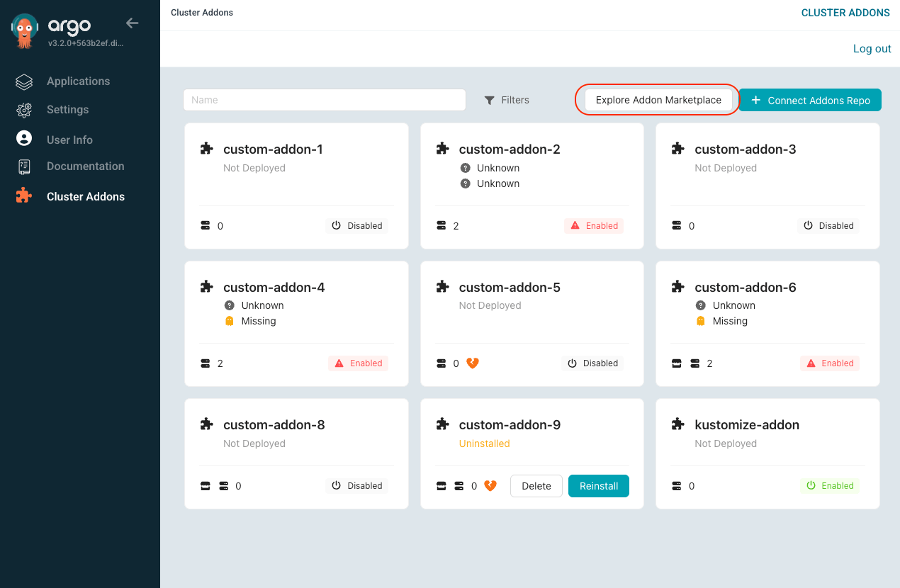Click the Explore Addon Marketplace button
The height and width of the screenshot is (588, 900).
click(656, 100)
